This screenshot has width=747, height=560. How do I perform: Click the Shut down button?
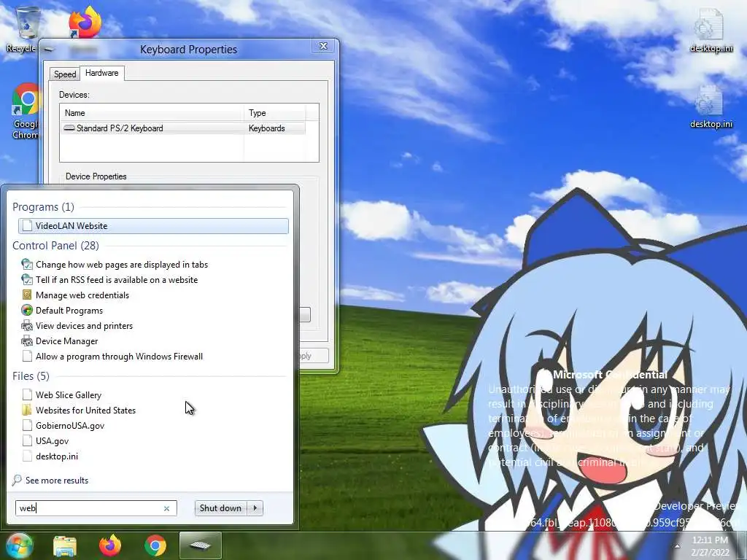[x=220, y=508]
